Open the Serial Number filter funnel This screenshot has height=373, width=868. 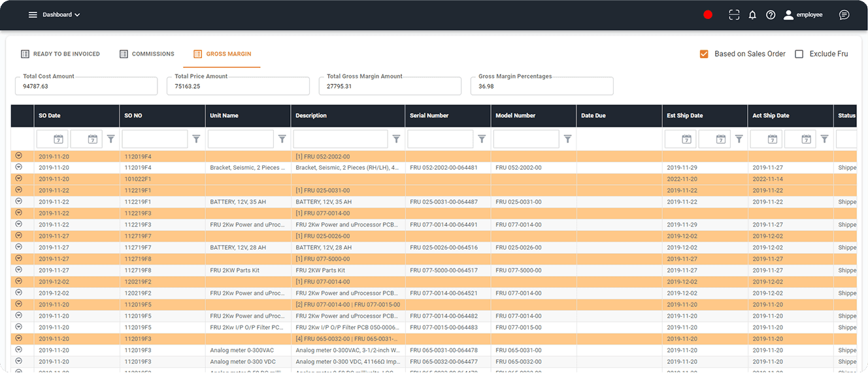[x=482, y=139]
